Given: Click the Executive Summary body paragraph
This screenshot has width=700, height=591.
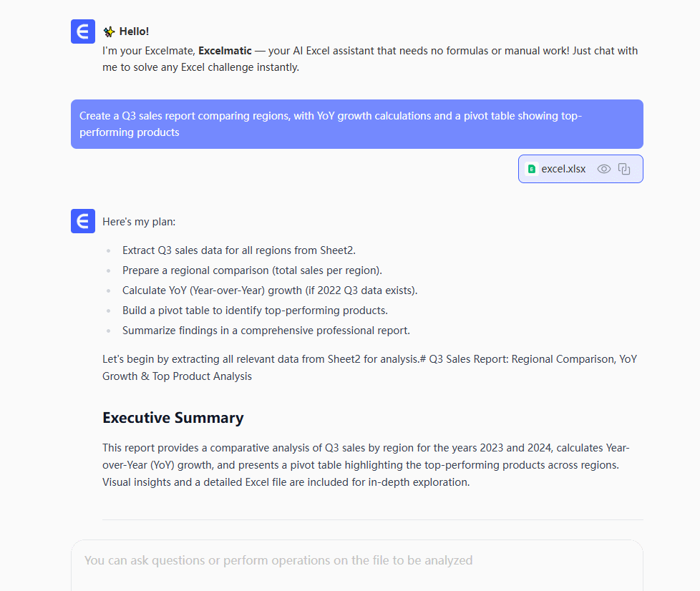Looking at the screenshot, I should tap(365, 464).
